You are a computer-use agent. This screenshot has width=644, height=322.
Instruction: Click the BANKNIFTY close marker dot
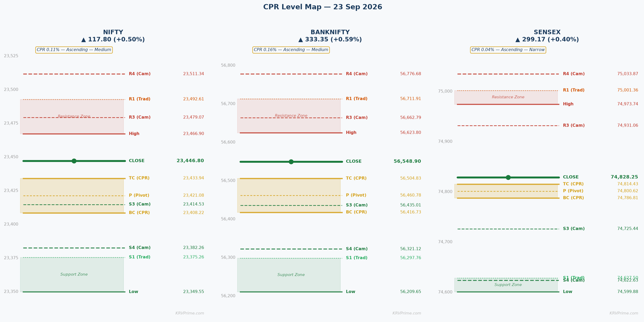291,162
